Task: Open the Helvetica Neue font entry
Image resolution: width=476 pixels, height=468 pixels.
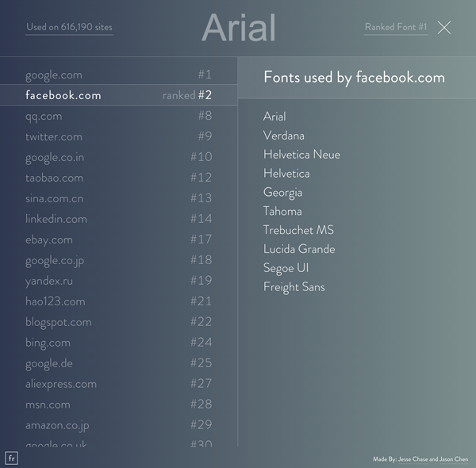Action: (301, 155)
